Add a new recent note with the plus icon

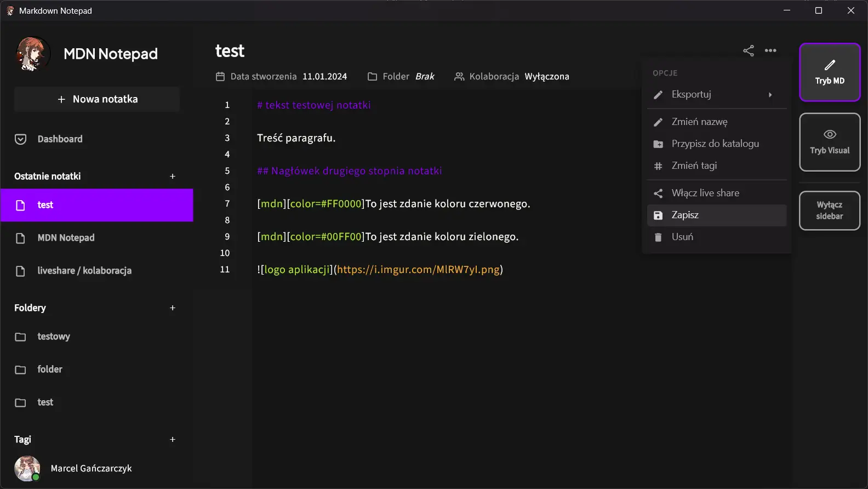coord(173,177)
